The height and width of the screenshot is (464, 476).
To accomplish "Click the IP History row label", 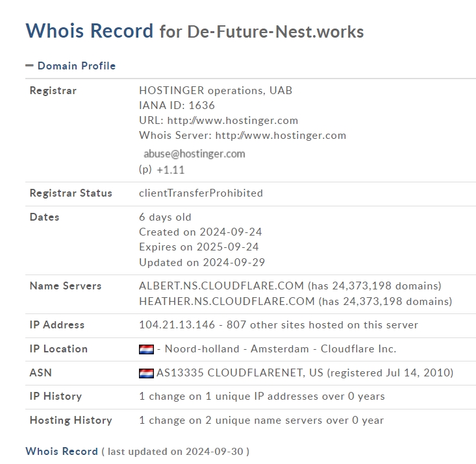I will 56,397.
